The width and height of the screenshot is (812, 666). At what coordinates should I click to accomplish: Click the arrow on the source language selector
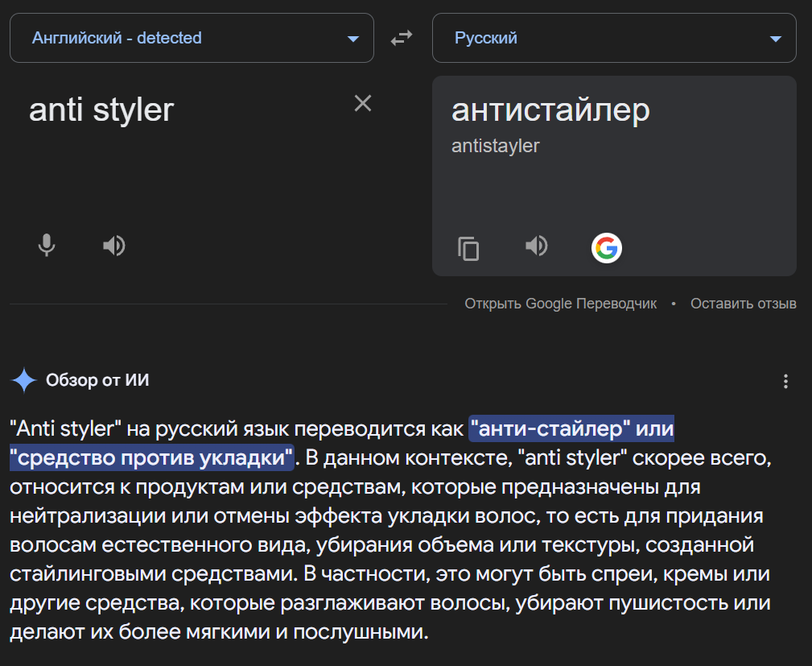click(x=352, y=39)
